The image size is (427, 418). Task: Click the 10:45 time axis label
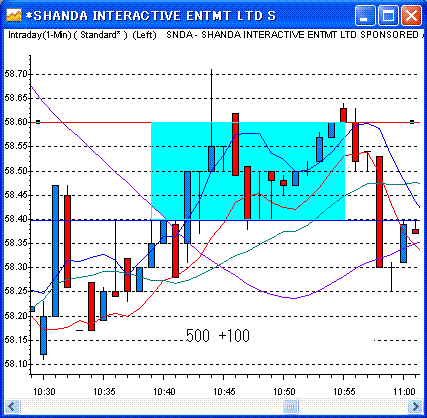(x=224, y=391)
